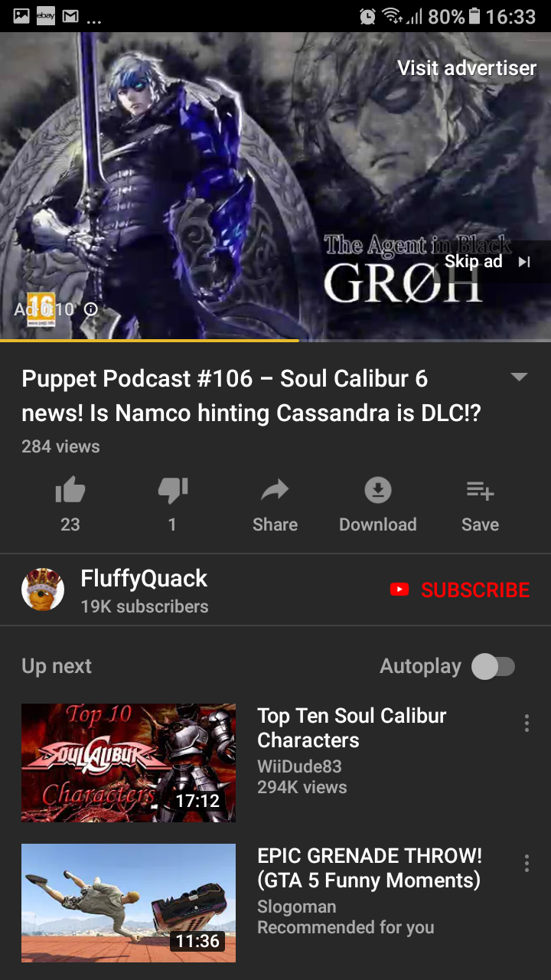551x980 pixels.
Task: Tap the Gmail notification icon in status bar
Action: coord(70,16)
